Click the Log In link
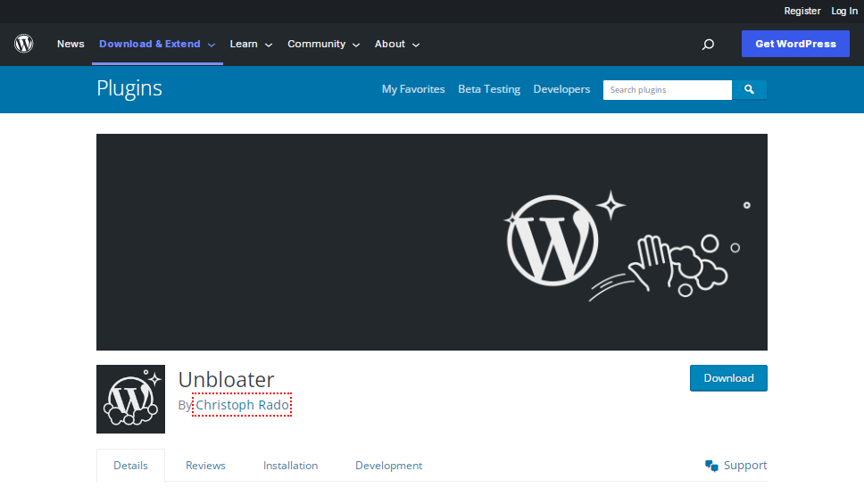The height and width of the screenshot is (504, 864). point(844,11)
